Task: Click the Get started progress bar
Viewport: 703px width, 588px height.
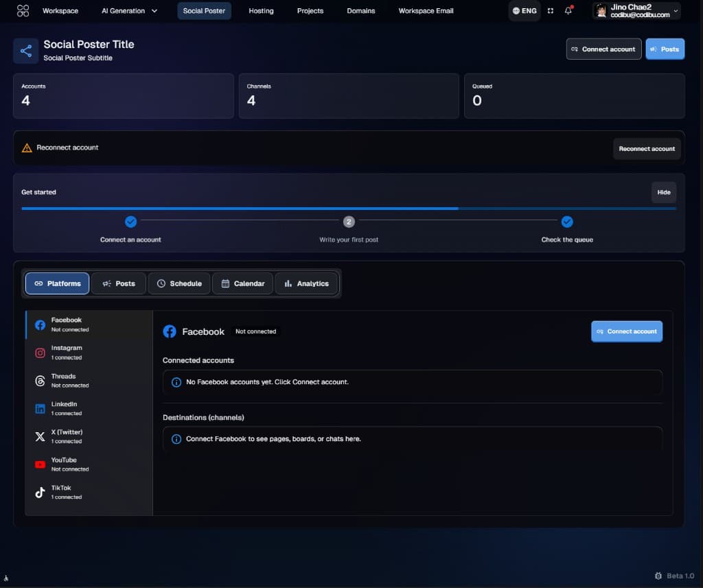Action: click(x=349, y=209)
